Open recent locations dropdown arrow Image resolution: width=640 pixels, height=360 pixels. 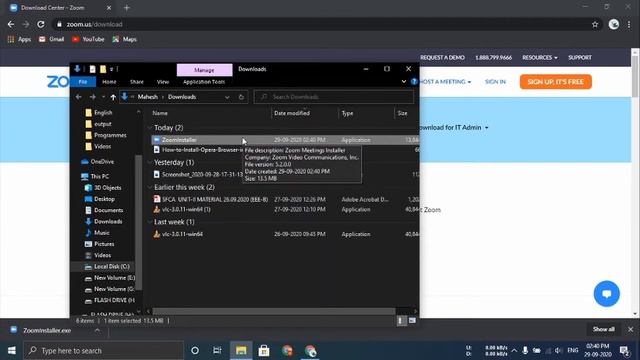tap(103, 97)
